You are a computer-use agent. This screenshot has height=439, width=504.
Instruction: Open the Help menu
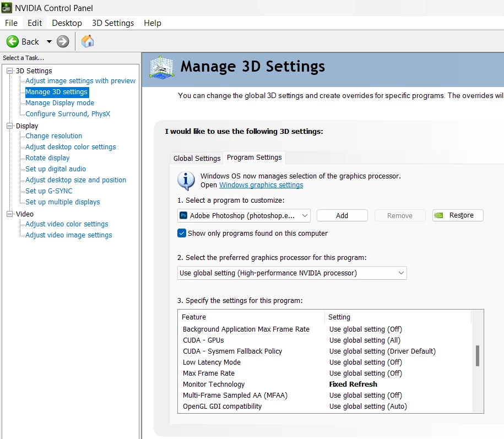(153, 23)
